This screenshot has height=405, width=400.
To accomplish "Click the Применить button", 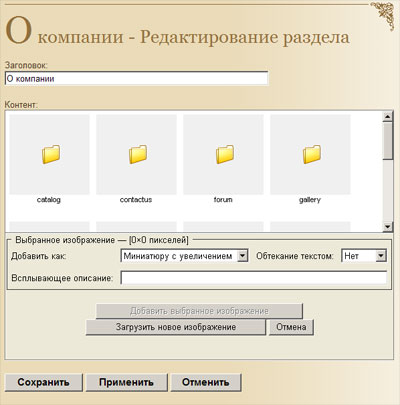I will tap(126, 382).
